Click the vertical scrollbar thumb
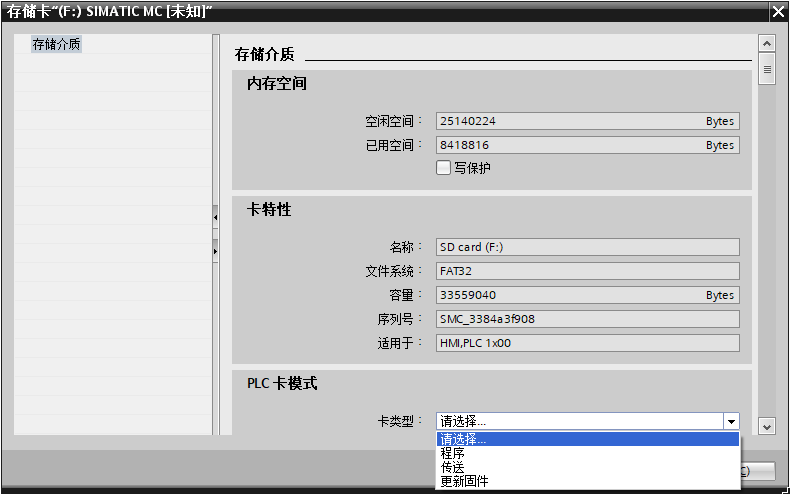 point(767,69)
